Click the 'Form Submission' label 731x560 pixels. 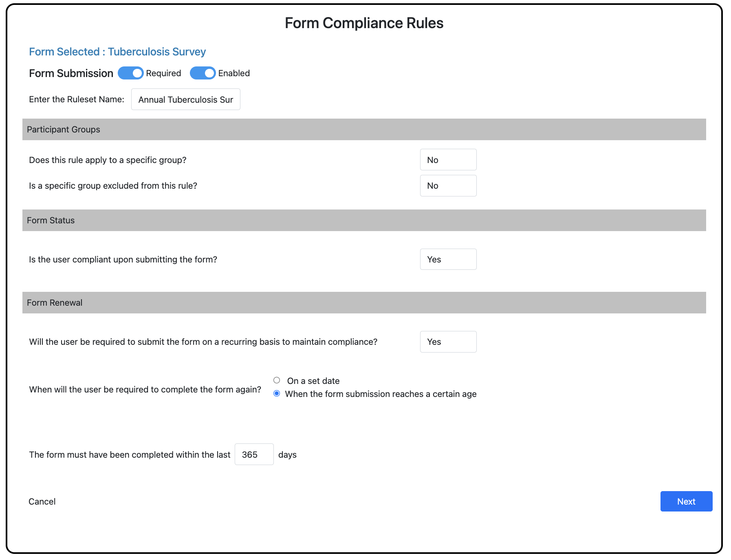coord(71,73)
